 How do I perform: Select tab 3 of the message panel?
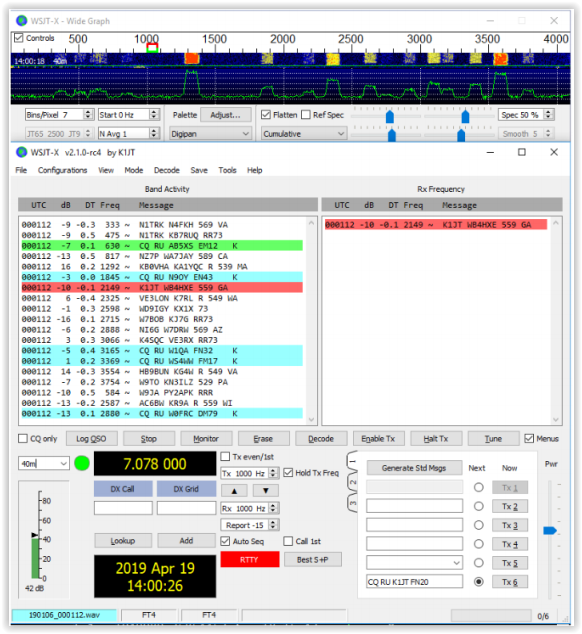[352, 503]
